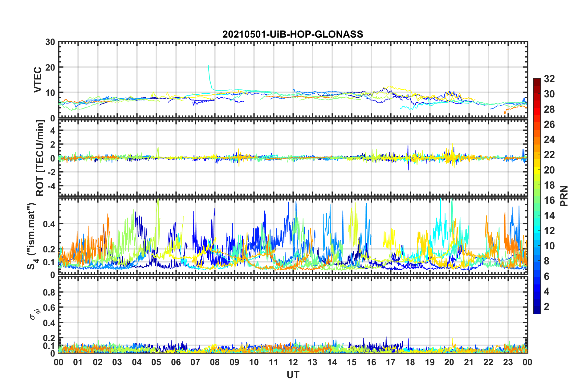Select colorbar tick value "26"
586x392 pixels.
click(x=549, y=125)
